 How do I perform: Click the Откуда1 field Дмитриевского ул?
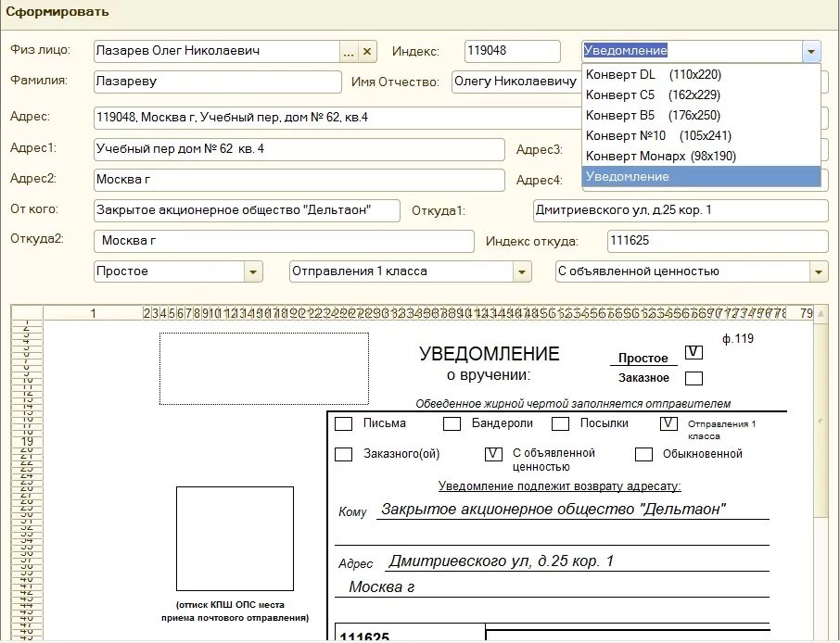pos(681,210)
